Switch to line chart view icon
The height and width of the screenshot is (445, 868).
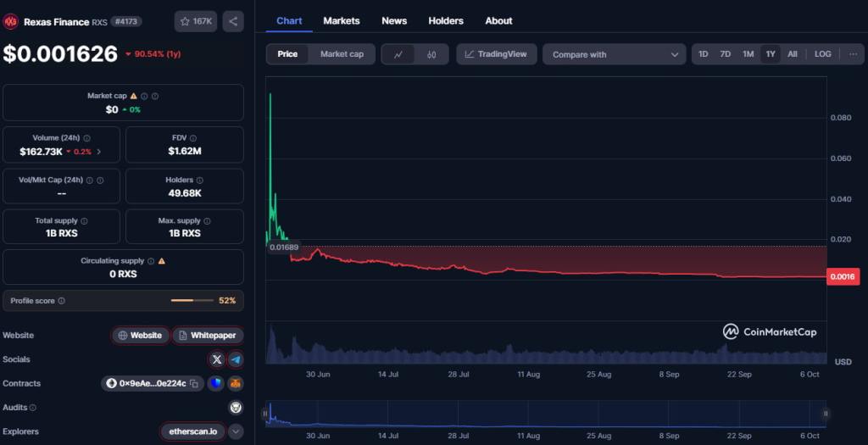(x=398, y=54)
